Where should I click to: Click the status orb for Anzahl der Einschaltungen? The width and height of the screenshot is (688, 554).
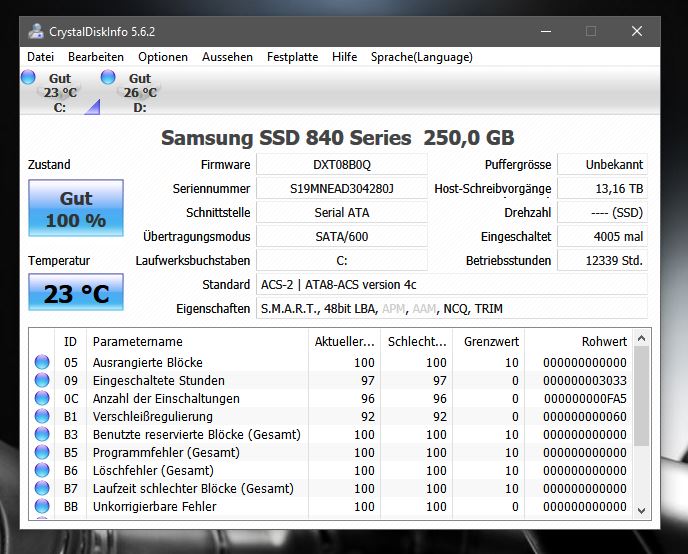click(x=42, y=398)
